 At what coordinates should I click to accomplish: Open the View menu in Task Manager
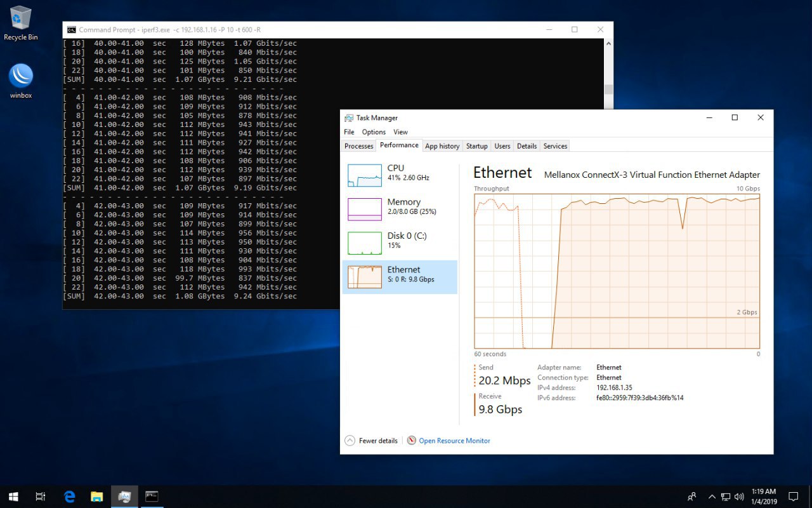400,132
